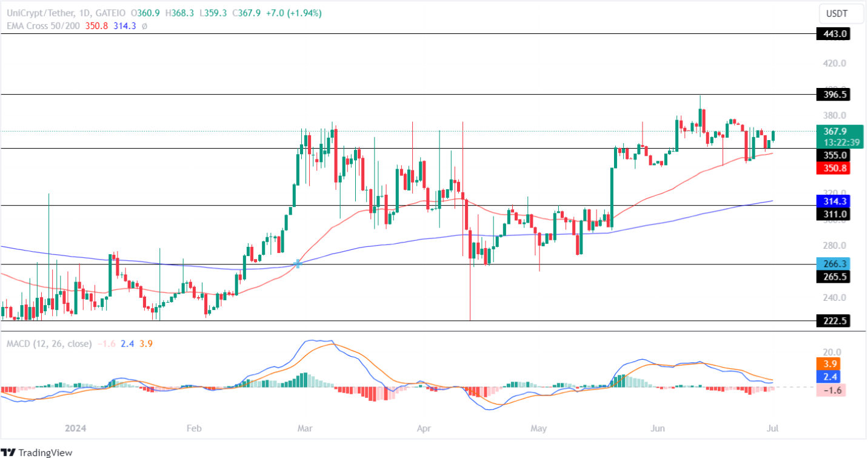The image size is (868, 458).
Task: Click the Jun label on time axis
Action: [x=657, y=428]
